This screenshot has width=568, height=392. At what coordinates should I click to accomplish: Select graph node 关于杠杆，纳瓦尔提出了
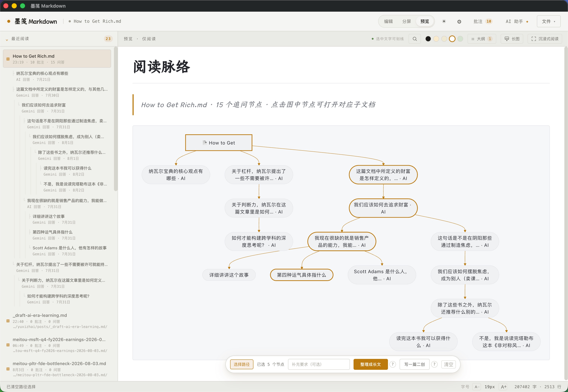tap(259, 175)
